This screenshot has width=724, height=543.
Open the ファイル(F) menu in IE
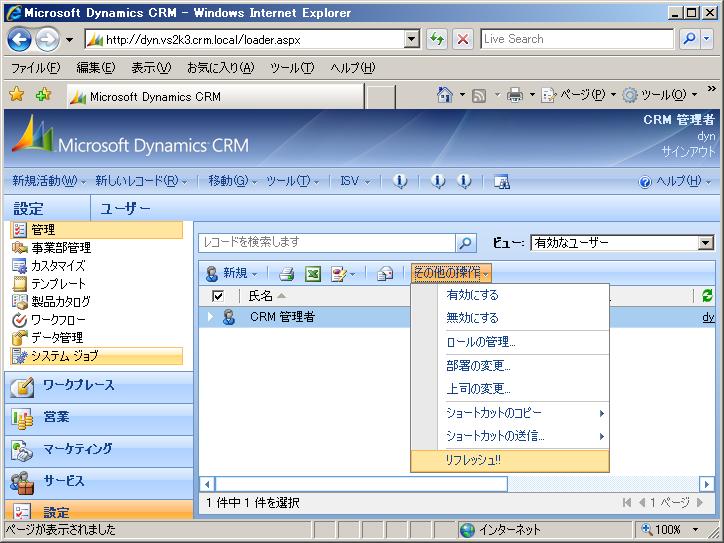coord(35,68)
